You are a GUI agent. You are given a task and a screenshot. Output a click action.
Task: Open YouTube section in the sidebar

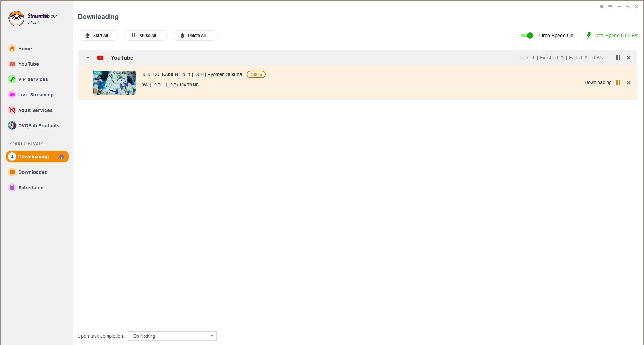click(x=23, y=64)
